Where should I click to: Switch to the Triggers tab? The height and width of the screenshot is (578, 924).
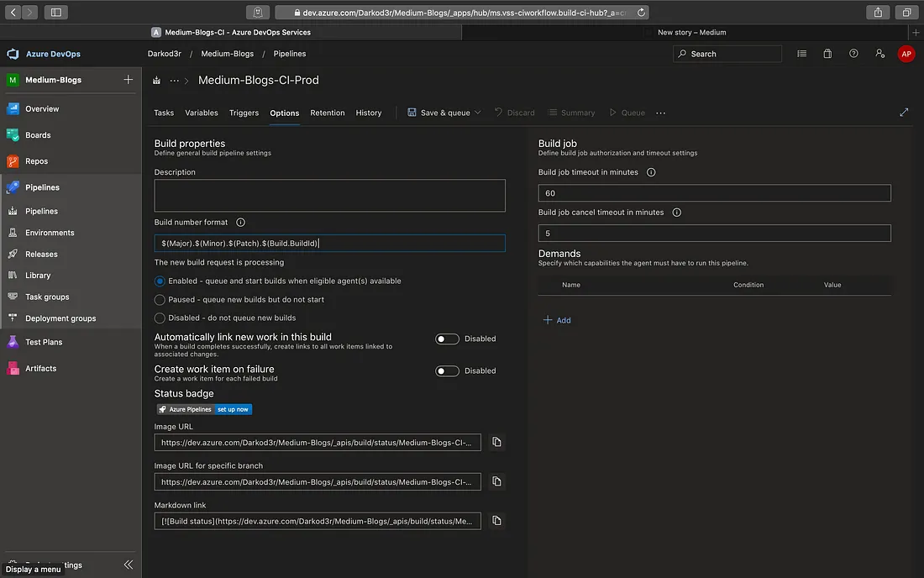(244, 113)
